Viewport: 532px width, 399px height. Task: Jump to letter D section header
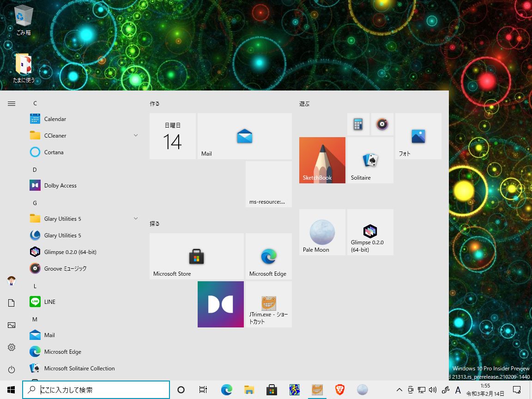coord(35,169)
